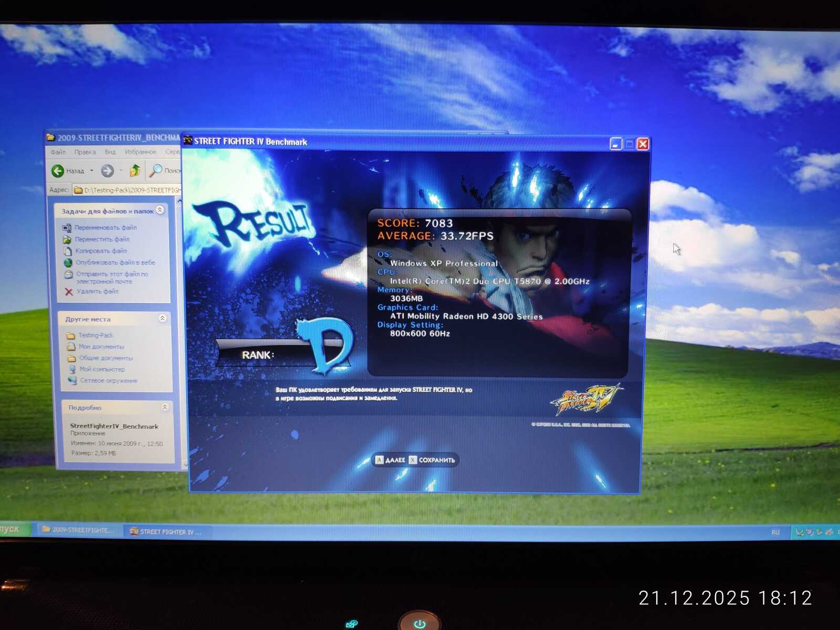Collapse the Подробно details panel

click(x=164, y=407)
